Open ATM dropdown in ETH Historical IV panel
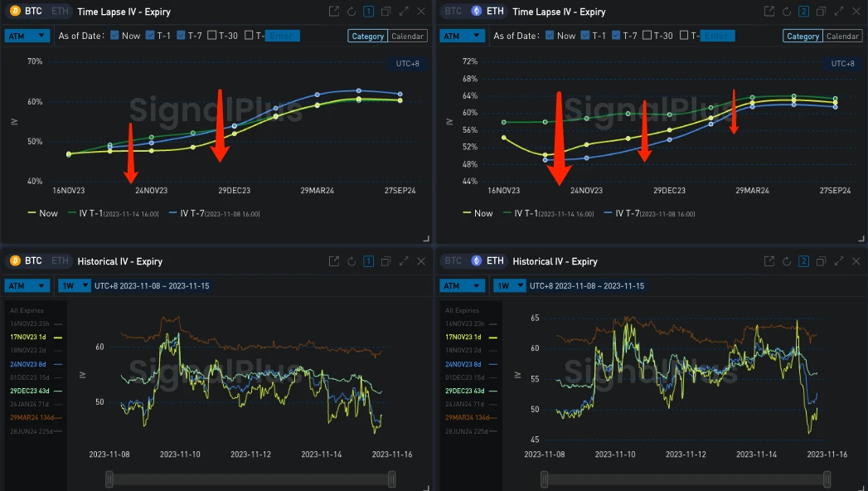Viewport: 868px width, 491px height. point(462,285)
